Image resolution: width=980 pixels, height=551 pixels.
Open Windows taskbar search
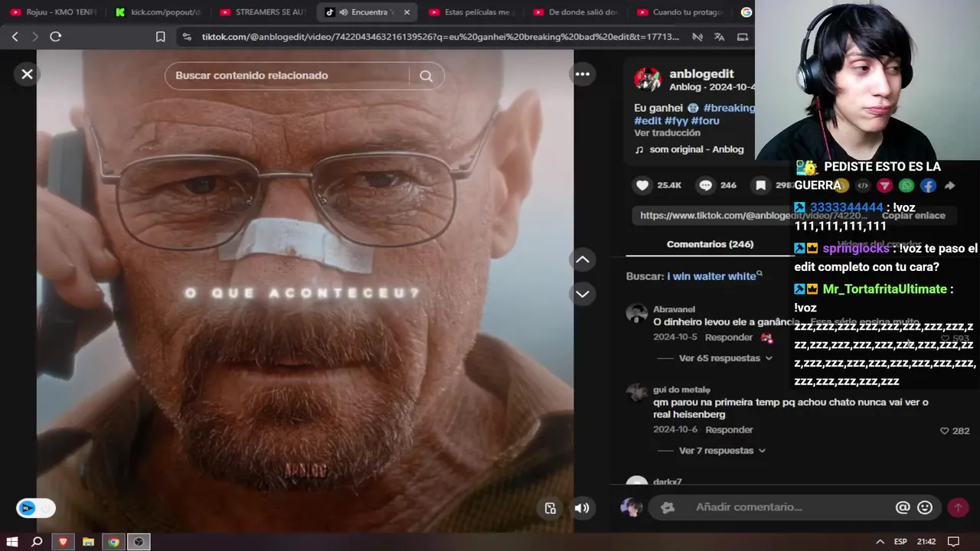point(37,542)
